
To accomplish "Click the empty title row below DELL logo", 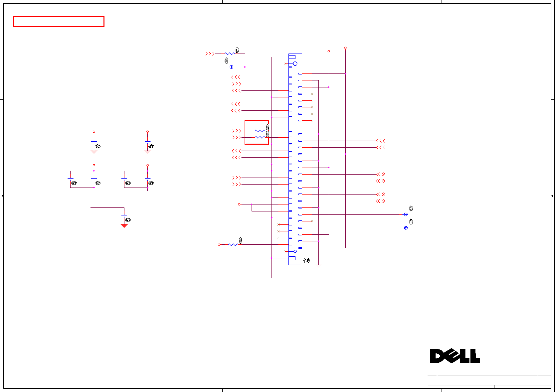I will point(489,370).
